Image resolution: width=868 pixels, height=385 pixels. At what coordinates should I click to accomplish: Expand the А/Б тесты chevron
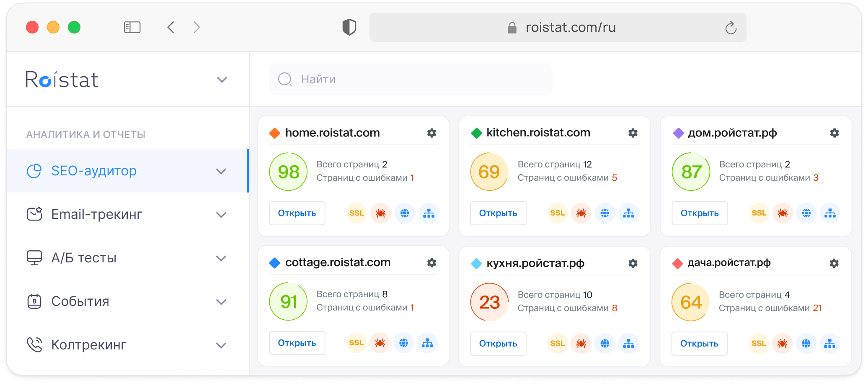pos(221,258)
